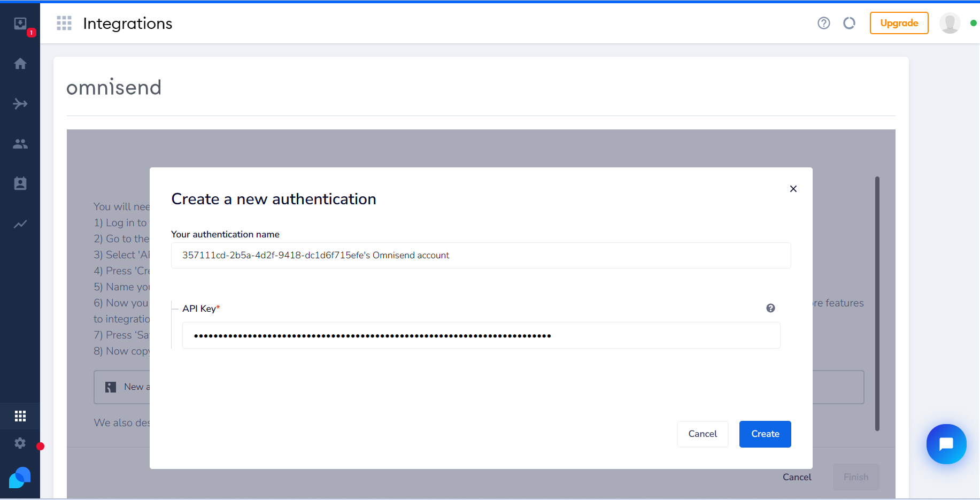Viewport: 980px width, 500px height.
Task: Click the greyed Finish button
Action: pyautogui.click(x=856, y=477)
